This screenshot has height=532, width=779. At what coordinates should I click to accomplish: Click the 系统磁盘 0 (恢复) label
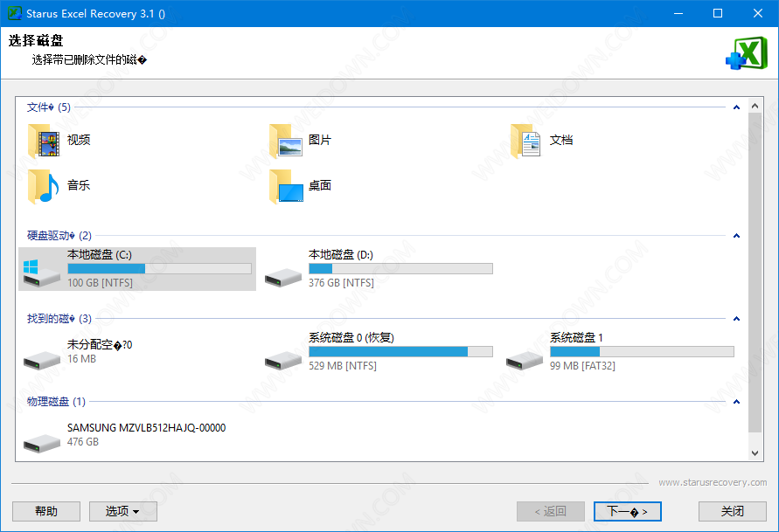point(351,338)
